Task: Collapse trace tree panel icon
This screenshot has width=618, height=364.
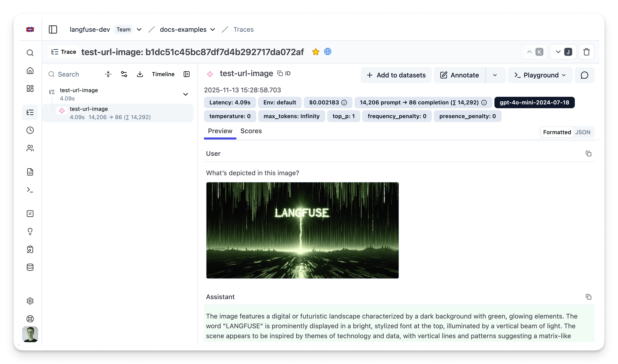Action: (187, 74)
